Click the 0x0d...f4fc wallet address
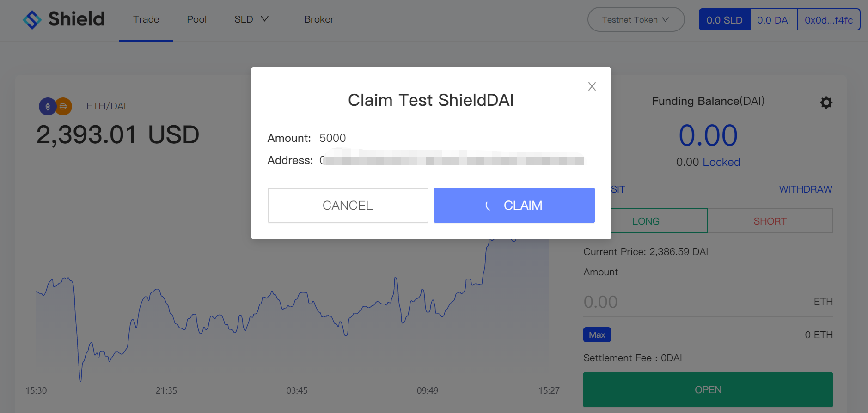Image resolution: width=868 pixels, height=413 pixels. pyautogui.click(x=828, y=20)
